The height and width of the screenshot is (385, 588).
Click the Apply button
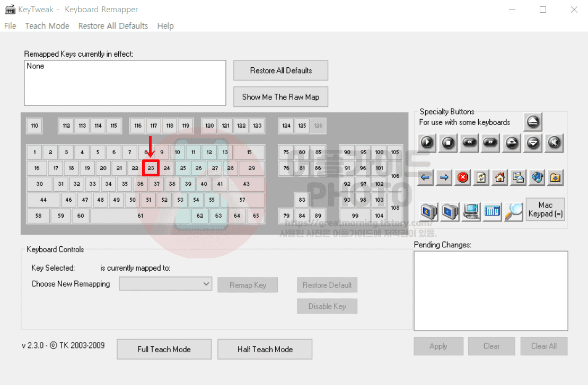pos(438,346)
